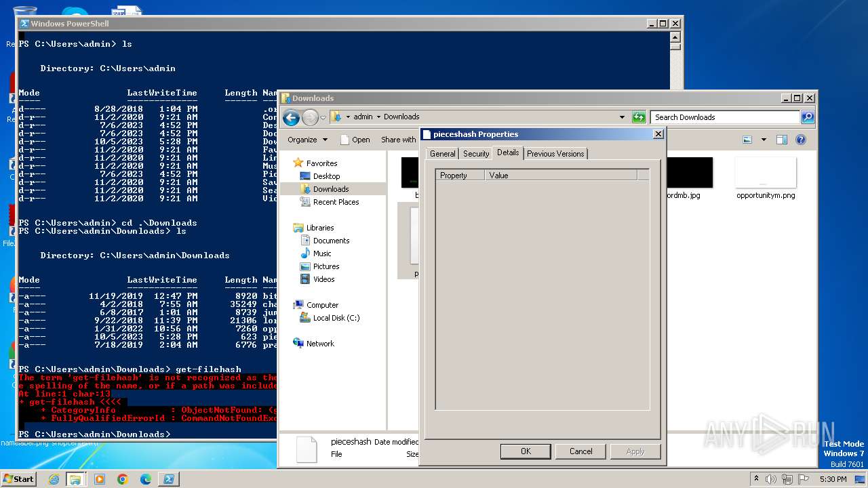
Task: Switch to General tab in Properties
Action: pos(442,154)
